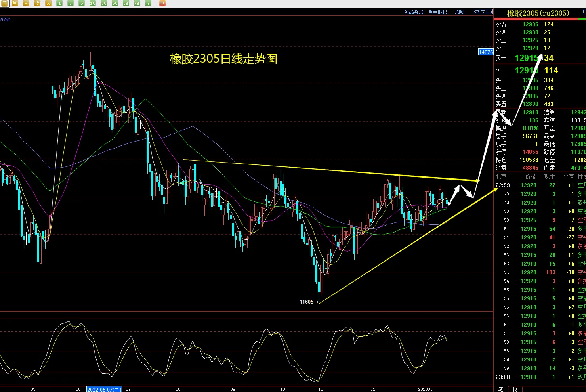Click the highlighted 2022-06-07 date marker

(x=104, y=389)
